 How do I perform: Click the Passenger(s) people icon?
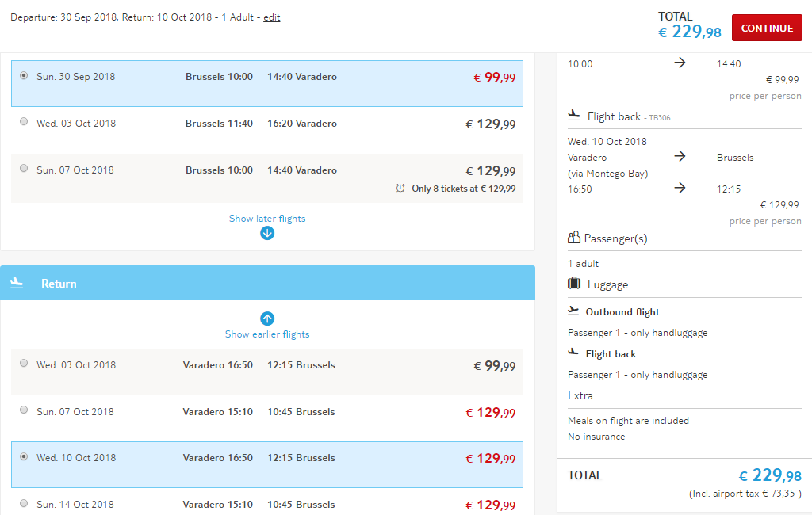[x=574, y=238]
